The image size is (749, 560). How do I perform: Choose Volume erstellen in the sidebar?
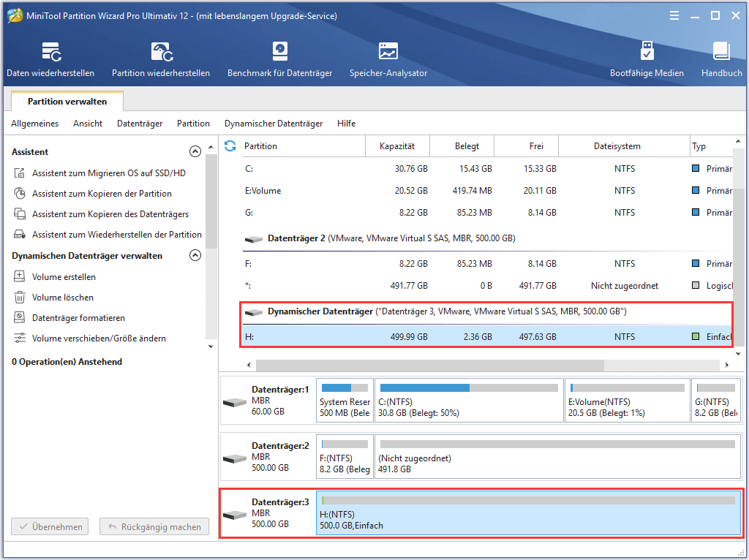[x=64, y=276]
